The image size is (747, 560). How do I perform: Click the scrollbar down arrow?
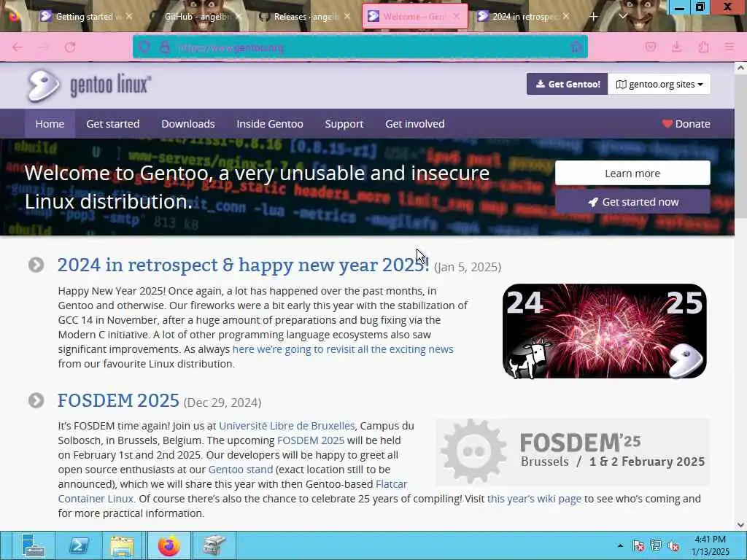(x=741, y=525)
